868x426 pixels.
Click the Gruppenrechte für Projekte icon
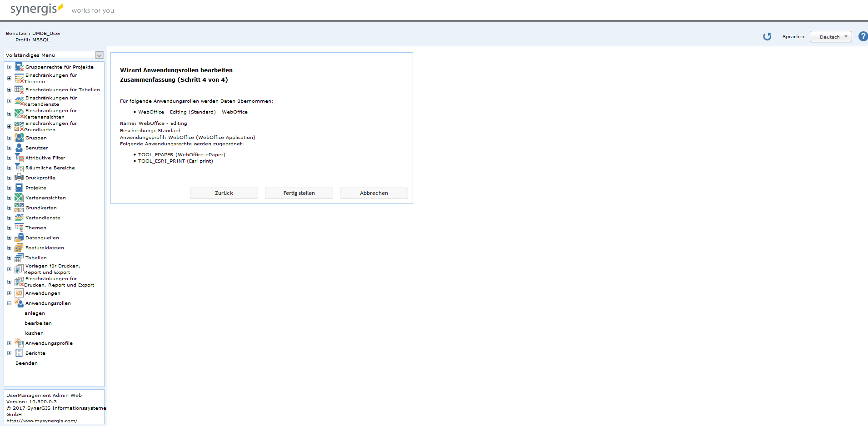(x=19, y=66)
